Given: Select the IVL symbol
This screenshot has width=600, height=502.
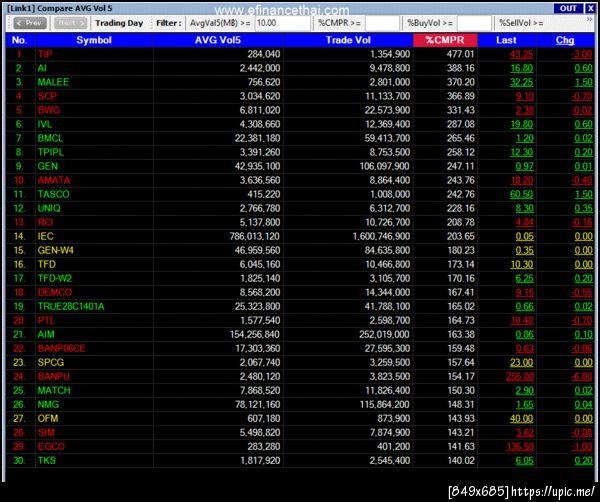Looking at the screenshot, I should click(x=44, y=124).
